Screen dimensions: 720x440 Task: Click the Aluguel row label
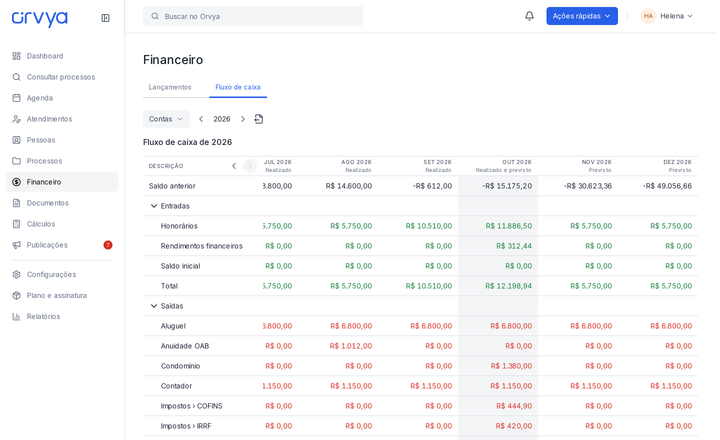pos(173,326)
